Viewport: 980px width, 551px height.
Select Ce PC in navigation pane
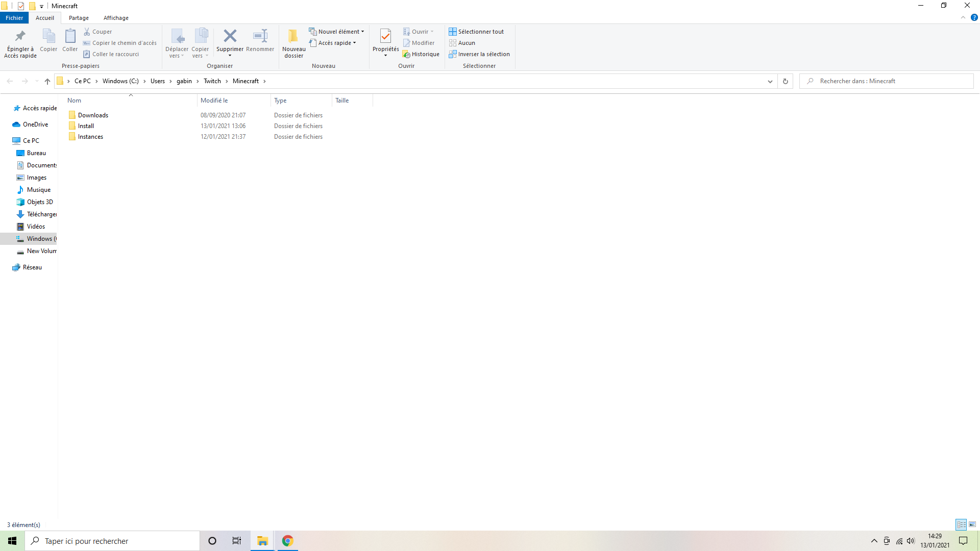click(26, 141)
